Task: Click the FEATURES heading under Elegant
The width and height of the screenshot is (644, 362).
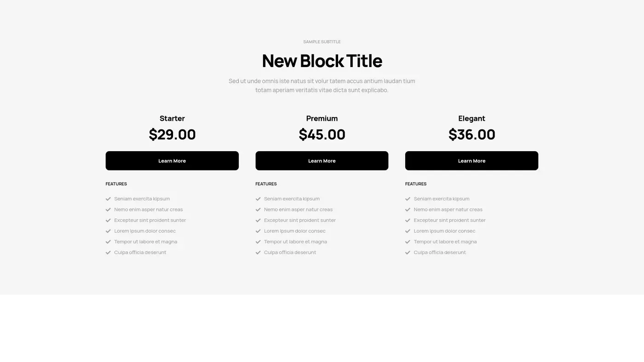Action: coord(415,183)
